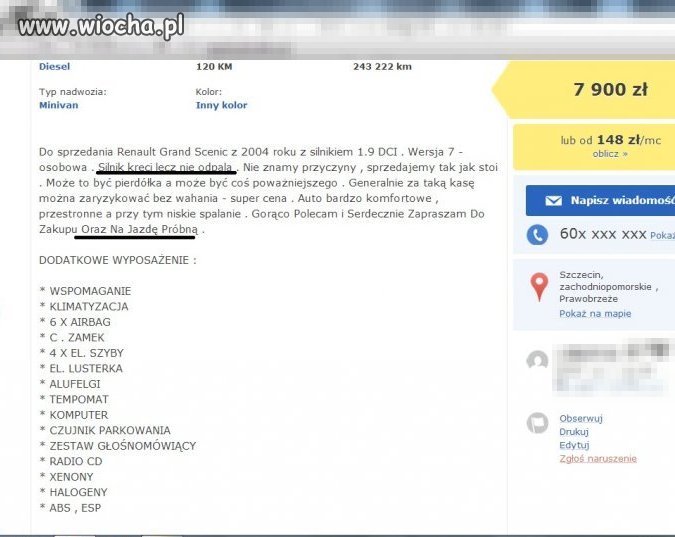
Task: Open Napisz wiadomość message button
Action: click(600, 201)
